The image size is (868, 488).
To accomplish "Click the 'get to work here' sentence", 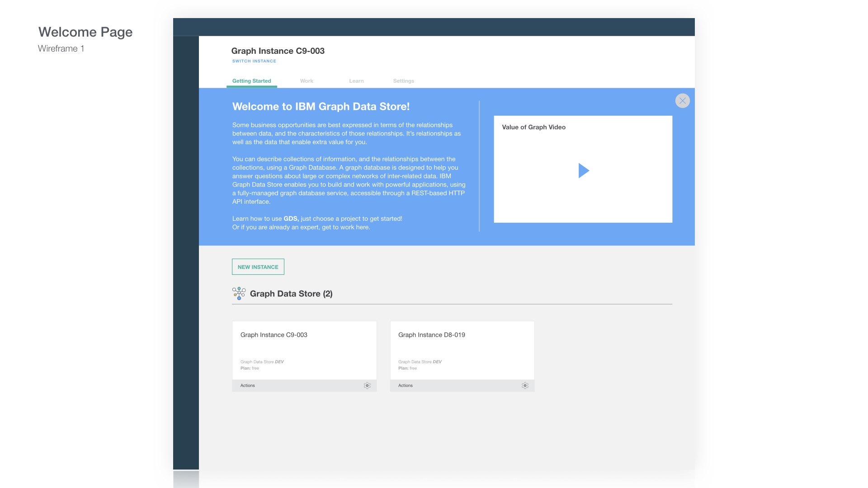I will click(x=301, y=227).
